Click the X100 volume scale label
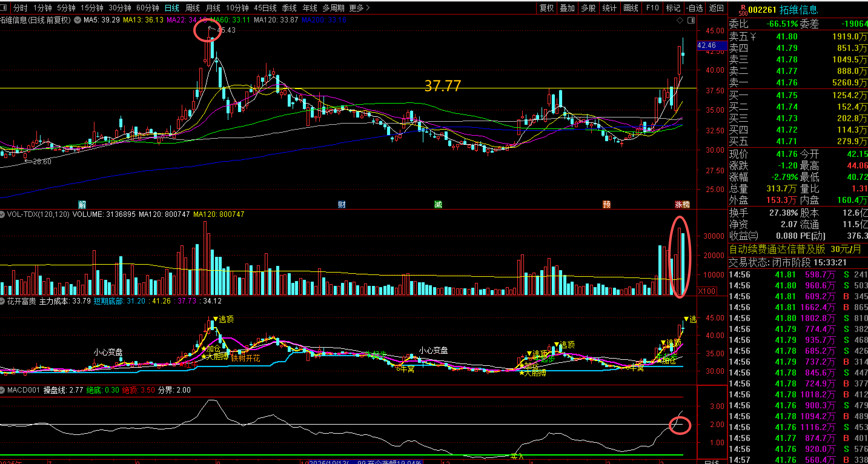Viewport: 868px width, 464px height. click(707, 291)
